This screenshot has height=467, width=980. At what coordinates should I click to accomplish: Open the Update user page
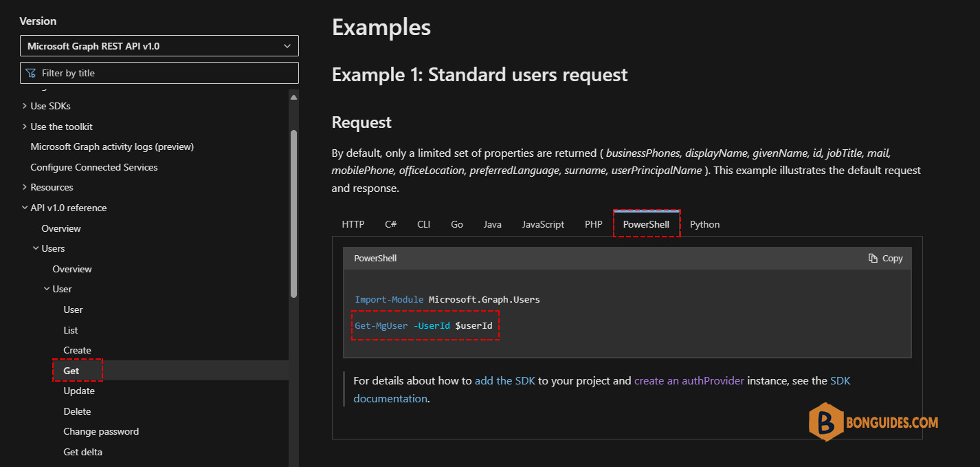pyautogui.click(x=79, y=391)
